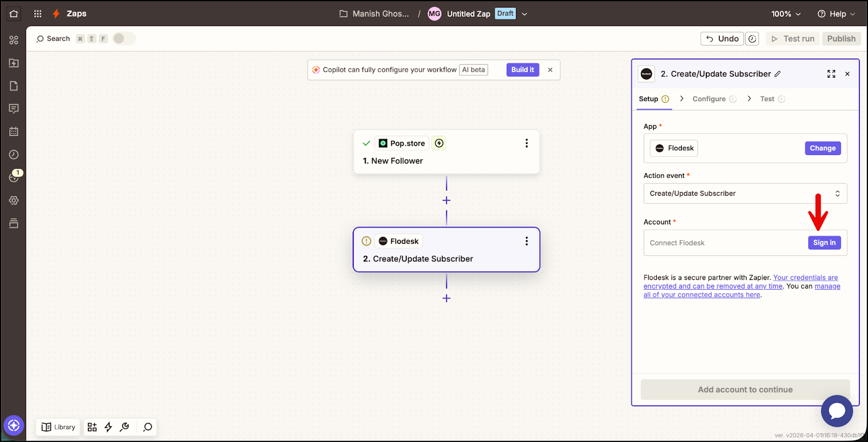
Task: Expand the 100% zoom dropdown
Action: [786, 14]
